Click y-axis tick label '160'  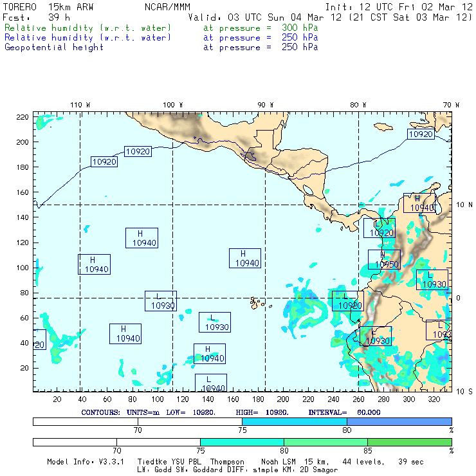click(22, 192)
